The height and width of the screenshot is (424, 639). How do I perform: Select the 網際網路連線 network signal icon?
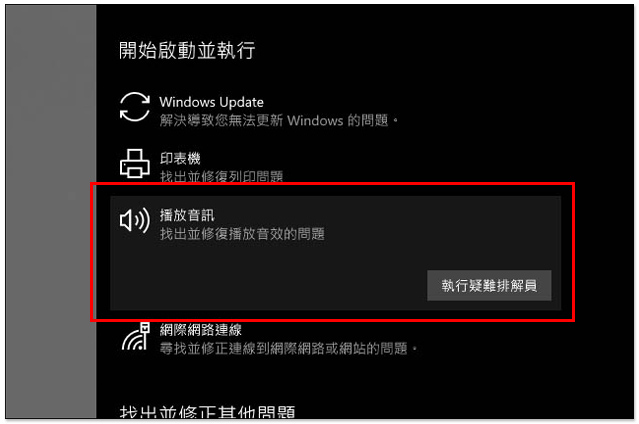[x=136, y=336]
